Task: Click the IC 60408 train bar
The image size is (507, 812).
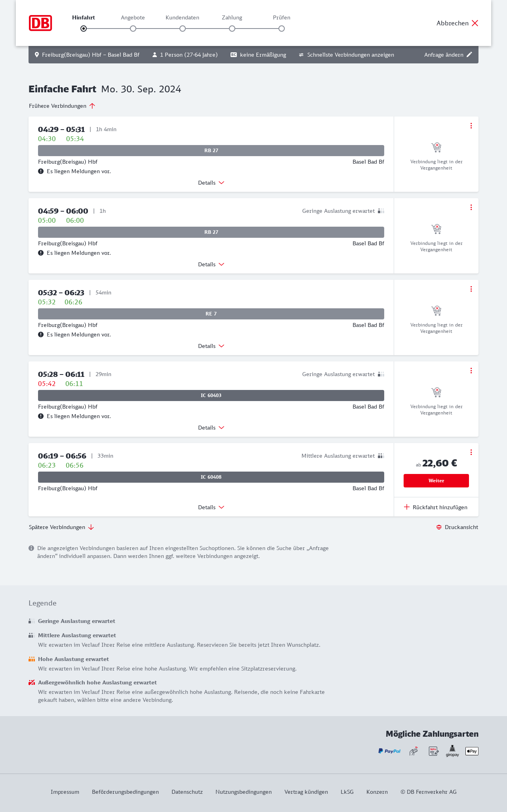Action: pos(211,477)
